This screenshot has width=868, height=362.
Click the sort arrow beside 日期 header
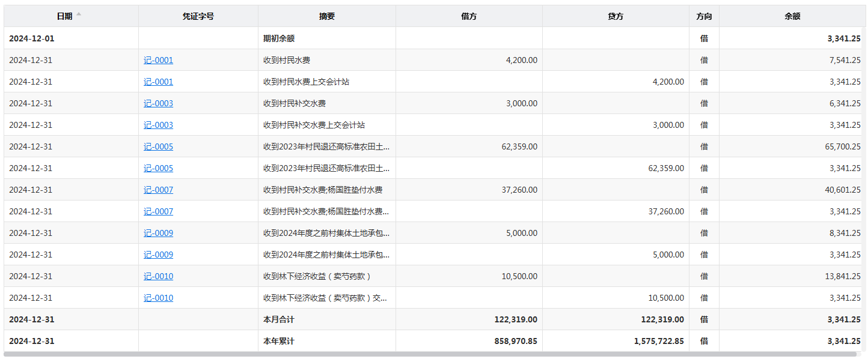point(78,15)
